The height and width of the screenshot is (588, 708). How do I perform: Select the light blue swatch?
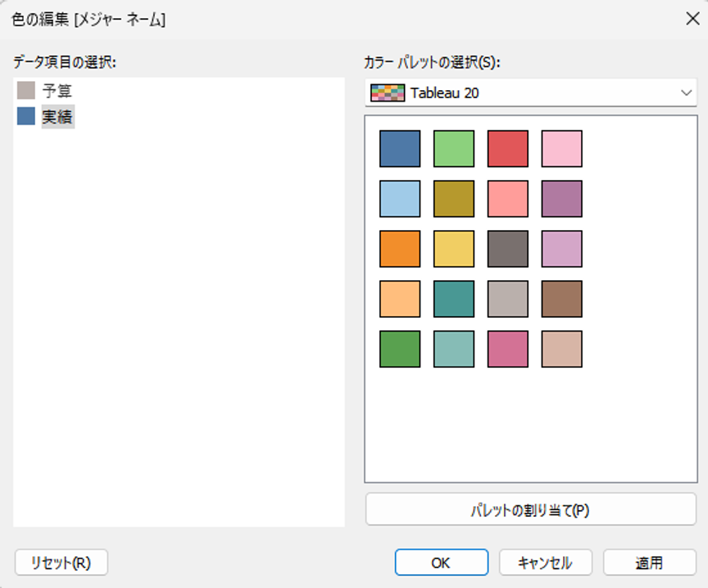[400, 198]
